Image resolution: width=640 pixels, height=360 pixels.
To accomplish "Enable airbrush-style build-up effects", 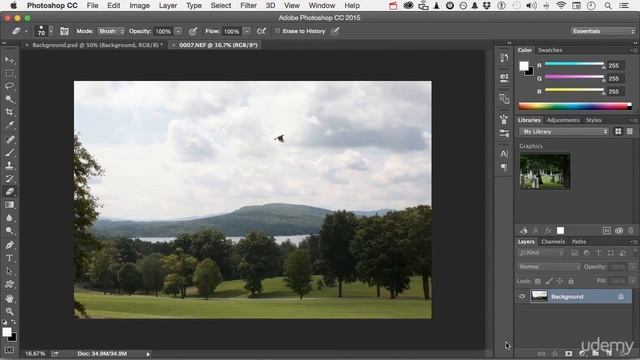I will (x=262, y=31).
